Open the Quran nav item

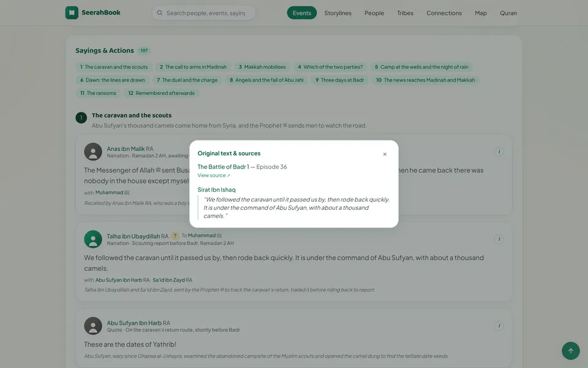(x=508, y=13)
